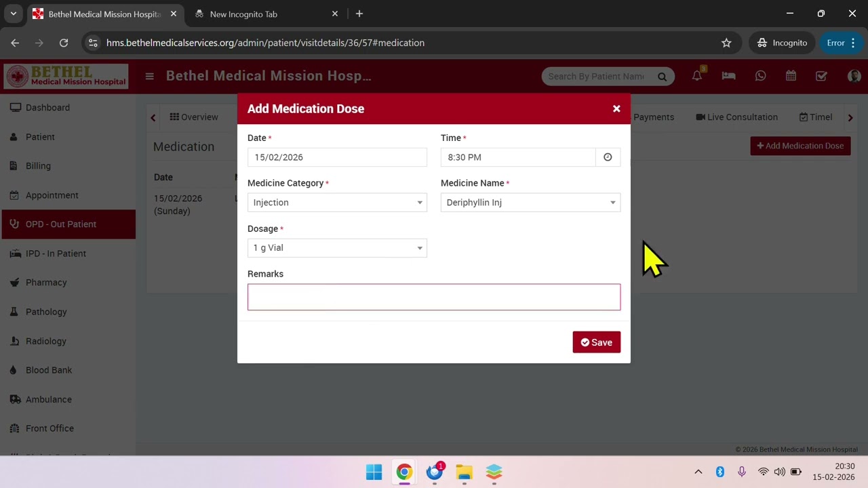Open the calendar icon in header
Viewport: 868px width, 488px height.
(x=791, y=76)
